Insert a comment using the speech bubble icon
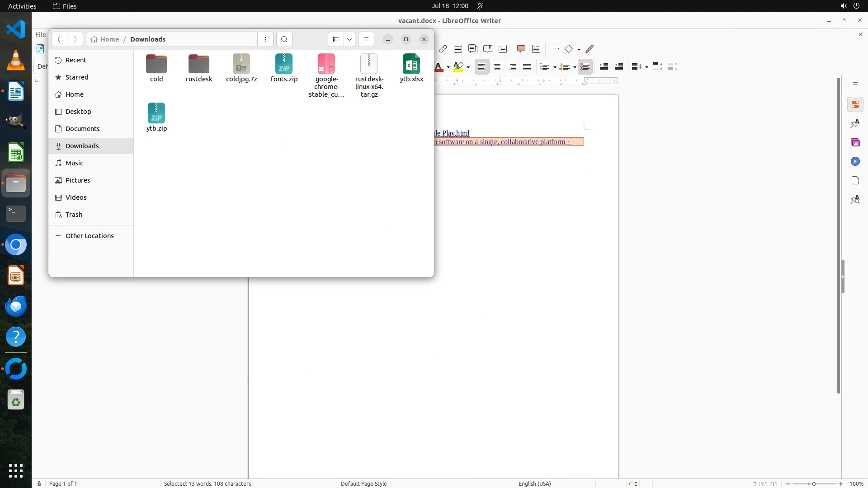The height and width of the screenshot is (488, 868). click(521, 49)
